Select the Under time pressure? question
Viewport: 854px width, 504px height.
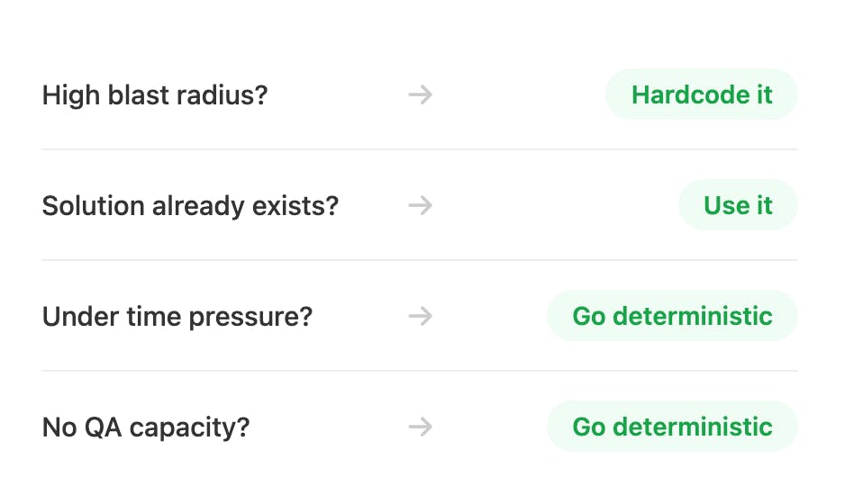point(177,316)
